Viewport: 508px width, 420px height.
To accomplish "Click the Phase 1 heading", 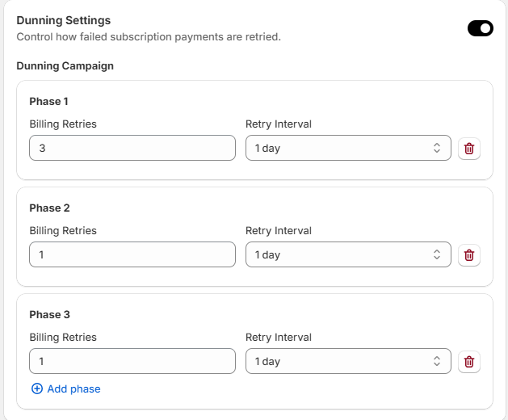I will (49, 101).
